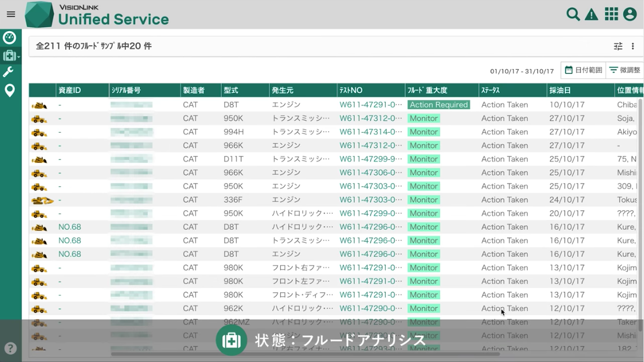The width and height of the screenshot is (644, 362).
Task: Click the vertical scrollbar of the table
Action: tap(640, 214)
